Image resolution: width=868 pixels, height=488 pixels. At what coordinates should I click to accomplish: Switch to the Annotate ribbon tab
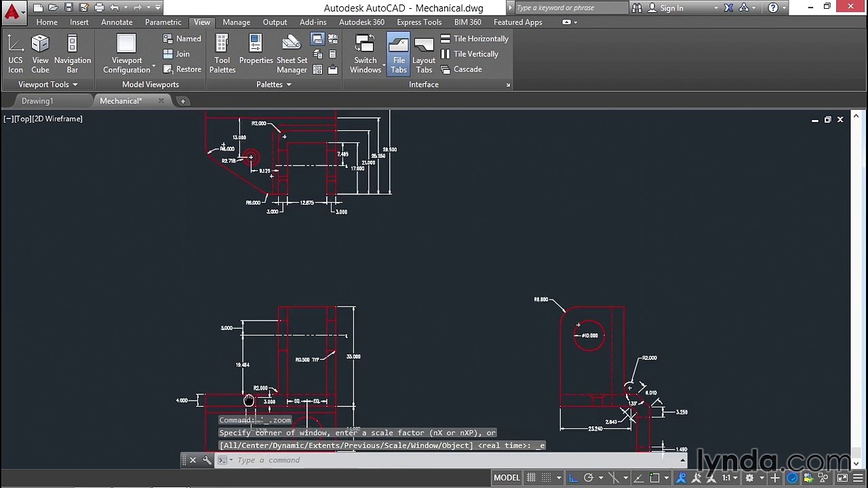tap(117, 22)
